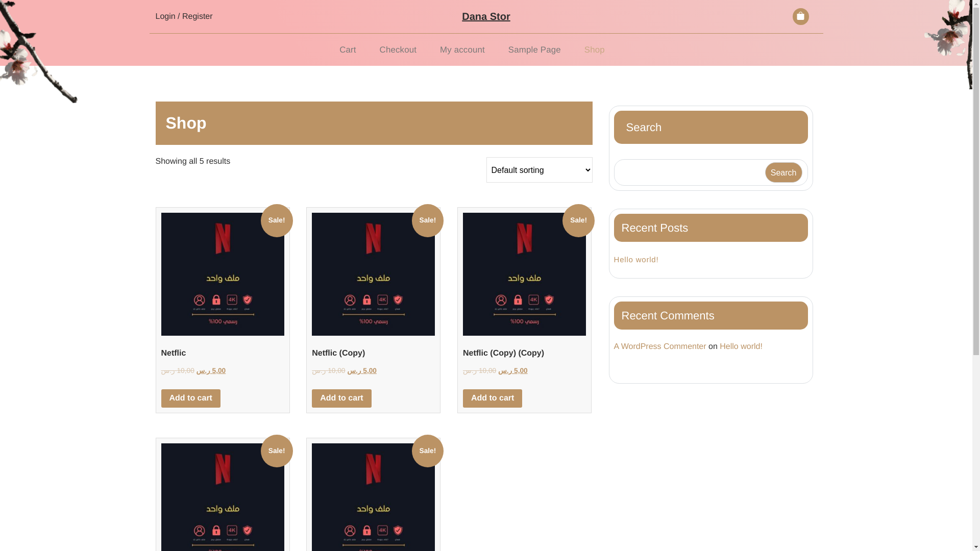Open A WordPress Commenter link
This screenshot has height=551, width=980.
659,346
